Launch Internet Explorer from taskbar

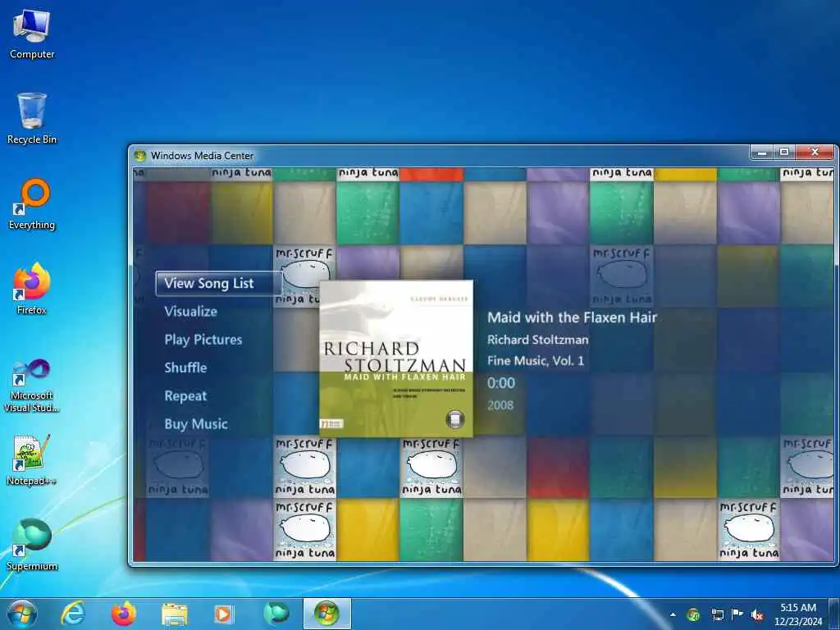73,614
